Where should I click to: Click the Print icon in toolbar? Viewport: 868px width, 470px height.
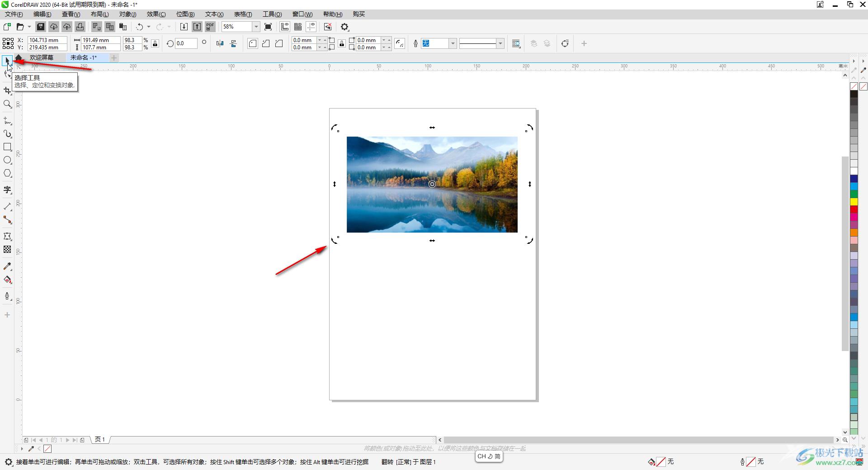click(x=80, y=27)
